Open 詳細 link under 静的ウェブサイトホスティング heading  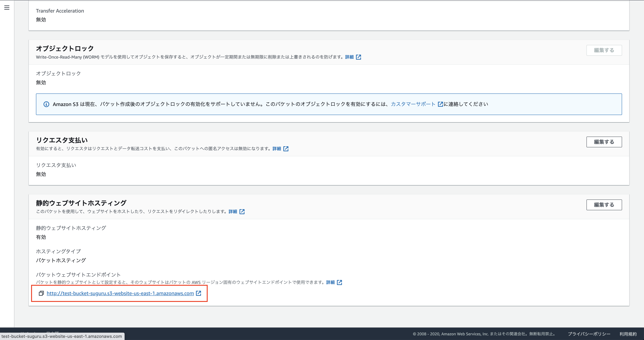click(x=233, y=212)
